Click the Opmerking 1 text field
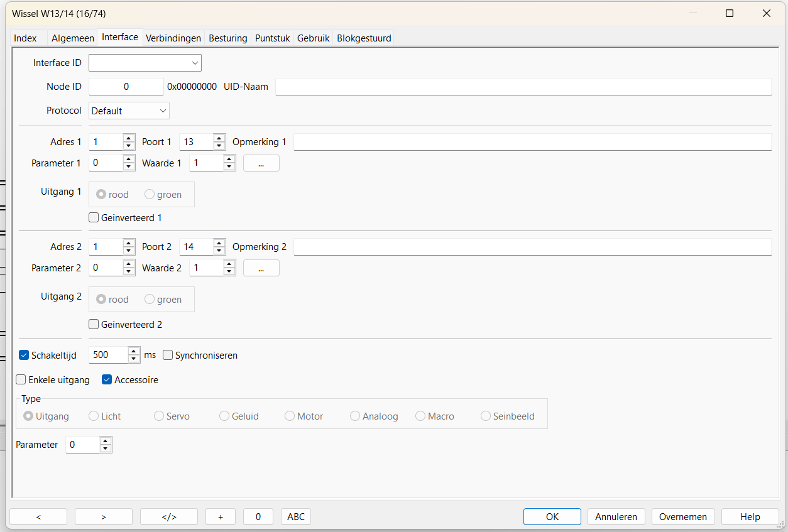This screenshot has width=788, height=532. [532, 142]
